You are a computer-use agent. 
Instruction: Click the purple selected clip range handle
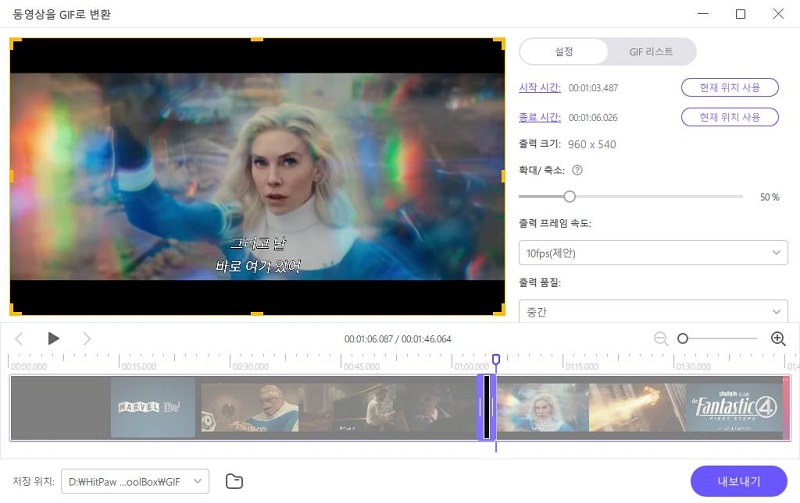[x=487, y=407]
